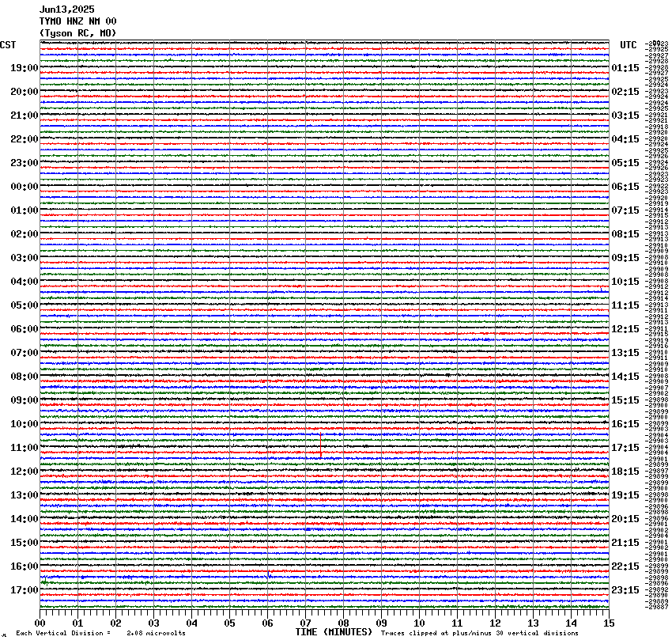The image size is (672, 644).
Task: Click the 16:15 UTC time label
Action: pyautogui.click(x=625, y=424)
